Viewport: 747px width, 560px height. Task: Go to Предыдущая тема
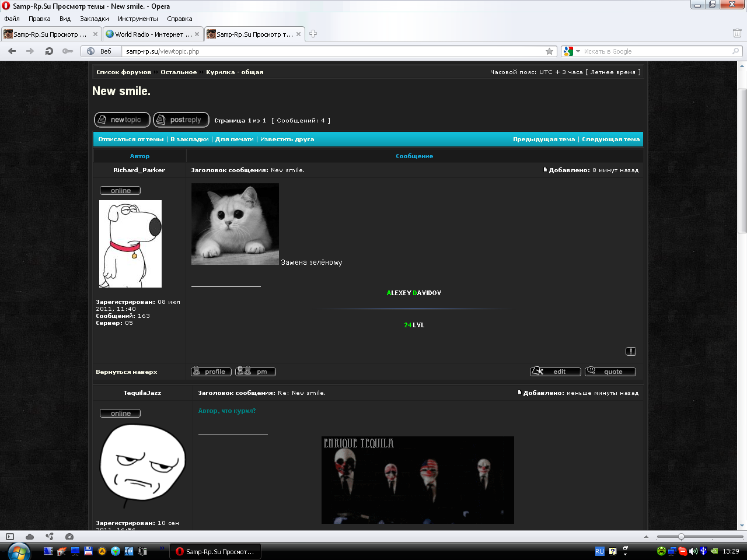pyautogui.click(x=544, y=139)
